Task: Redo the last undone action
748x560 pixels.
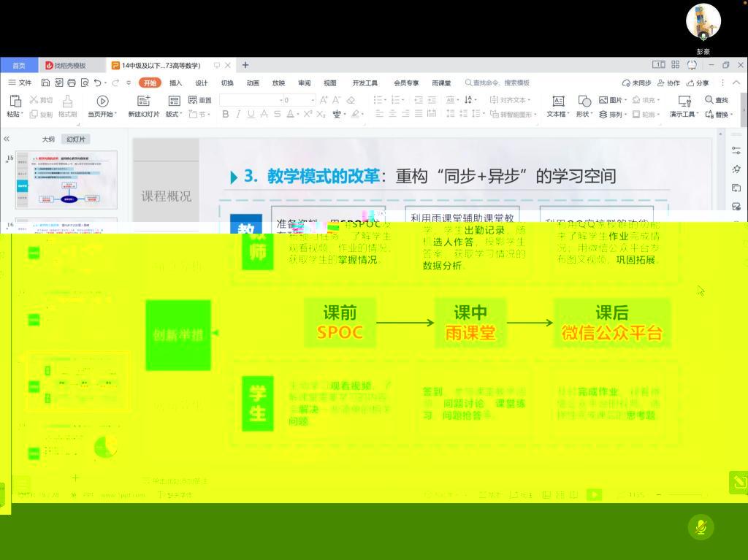Action: pos(115,83)
